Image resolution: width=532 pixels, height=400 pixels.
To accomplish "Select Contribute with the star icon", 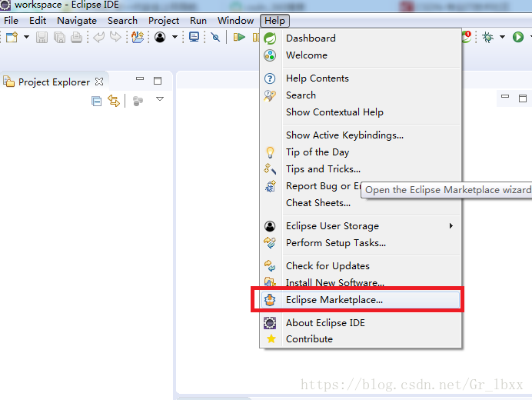I will pos(361,339).
